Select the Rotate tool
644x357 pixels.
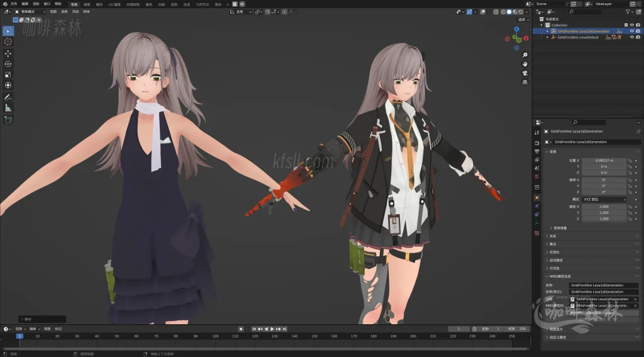(8, 64)
